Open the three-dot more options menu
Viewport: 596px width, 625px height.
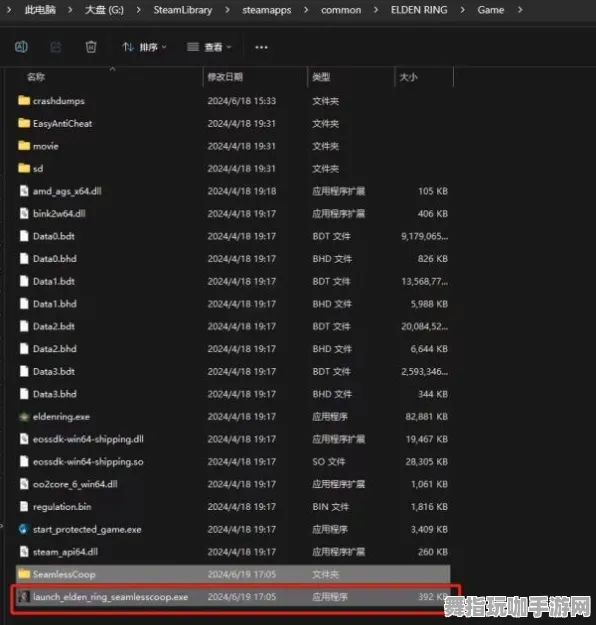261,47
